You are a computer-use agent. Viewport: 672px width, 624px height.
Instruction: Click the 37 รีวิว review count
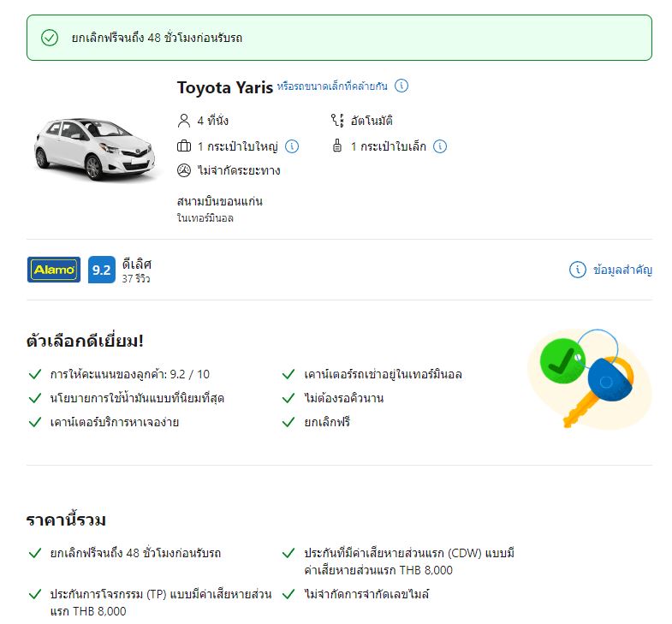point(136,279)
